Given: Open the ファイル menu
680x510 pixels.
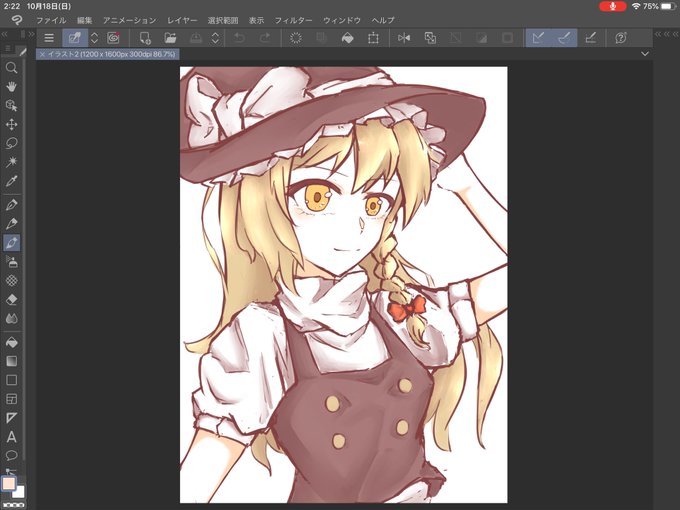Looking at the screenshot, I should pos(51,20).
